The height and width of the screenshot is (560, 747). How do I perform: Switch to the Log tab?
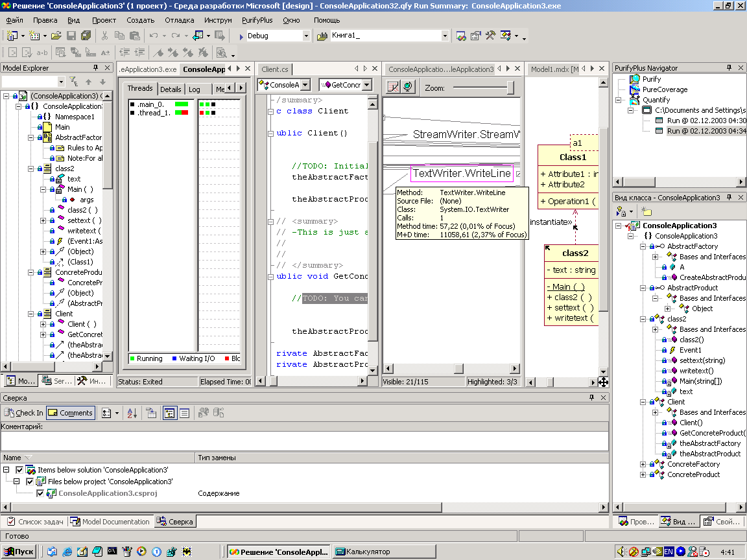(x=195, y=89)
